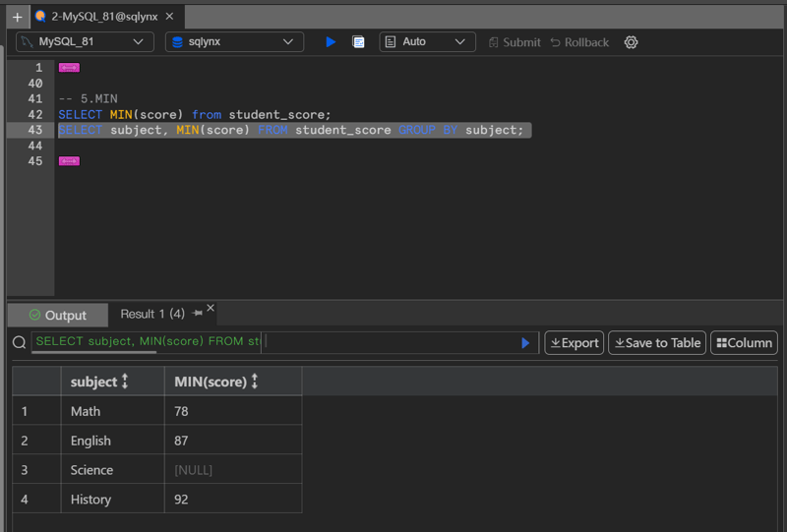
Task: Close the 2-MySQL_81@sqlynx tab
Action: [x=169, y=17]
